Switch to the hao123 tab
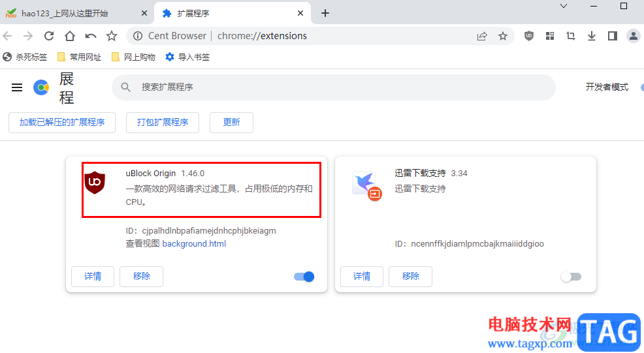Image resolution: width=644 pixels, height=353 pixels. point(77,13)
